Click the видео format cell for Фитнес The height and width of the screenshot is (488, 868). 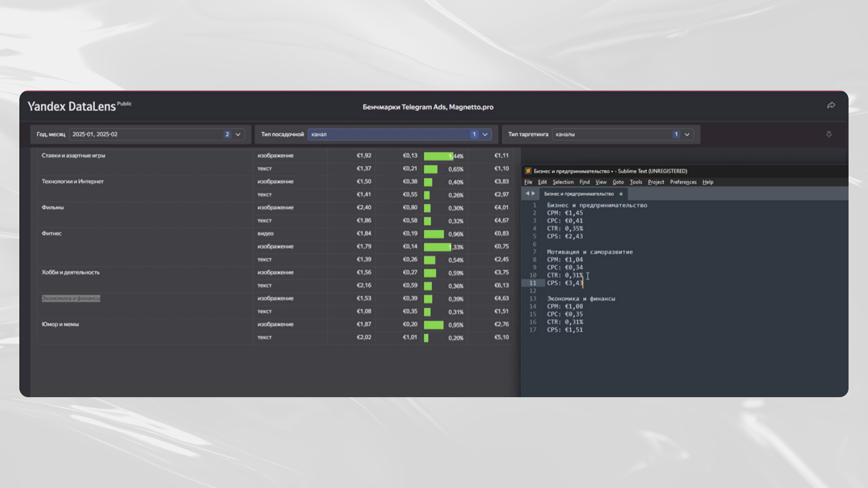point(265,234)
